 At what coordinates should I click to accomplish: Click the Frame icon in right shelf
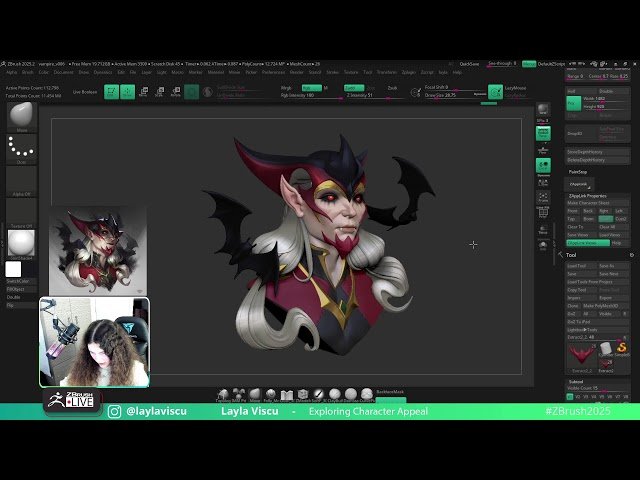543,197
